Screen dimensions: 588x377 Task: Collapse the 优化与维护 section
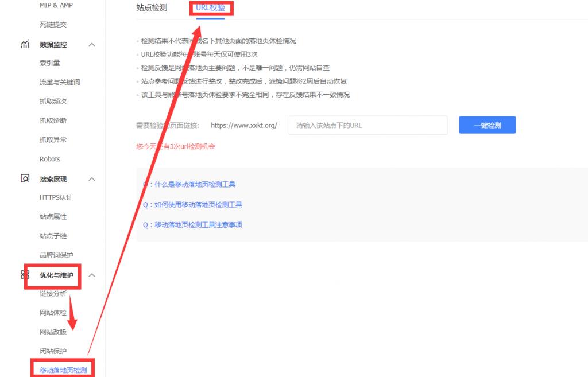(91, 275)
